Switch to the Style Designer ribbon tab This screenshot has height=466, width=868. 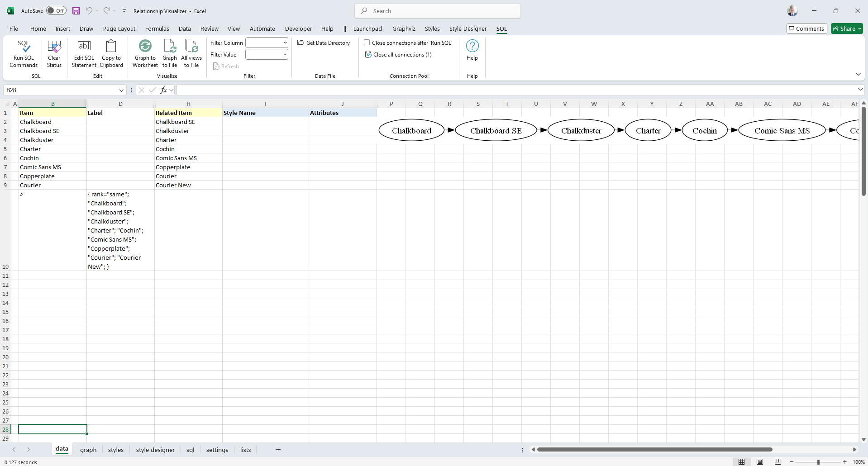click(x=468, y=29)
